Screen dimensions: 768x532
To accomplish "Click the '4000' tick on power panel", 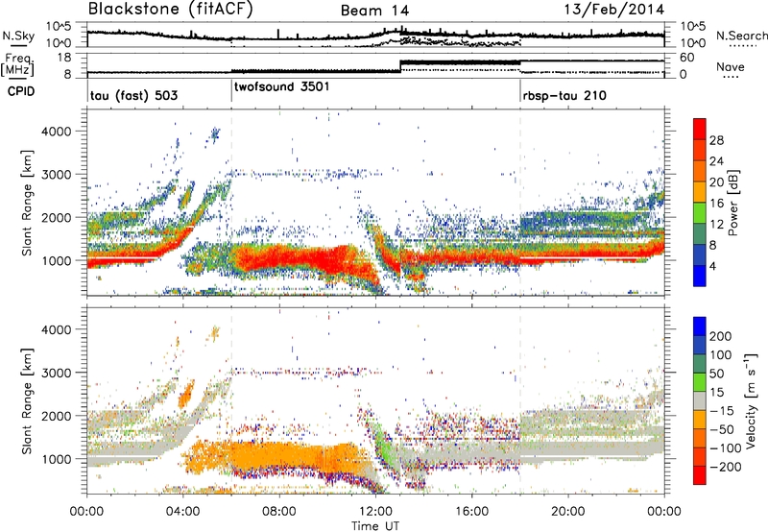I will tap(56, 132).
